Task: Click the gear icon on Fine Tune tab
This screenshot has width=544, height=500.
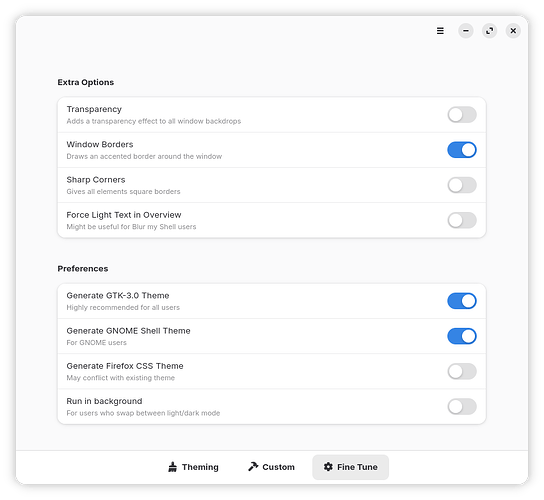Action: (x=328, y=467)
